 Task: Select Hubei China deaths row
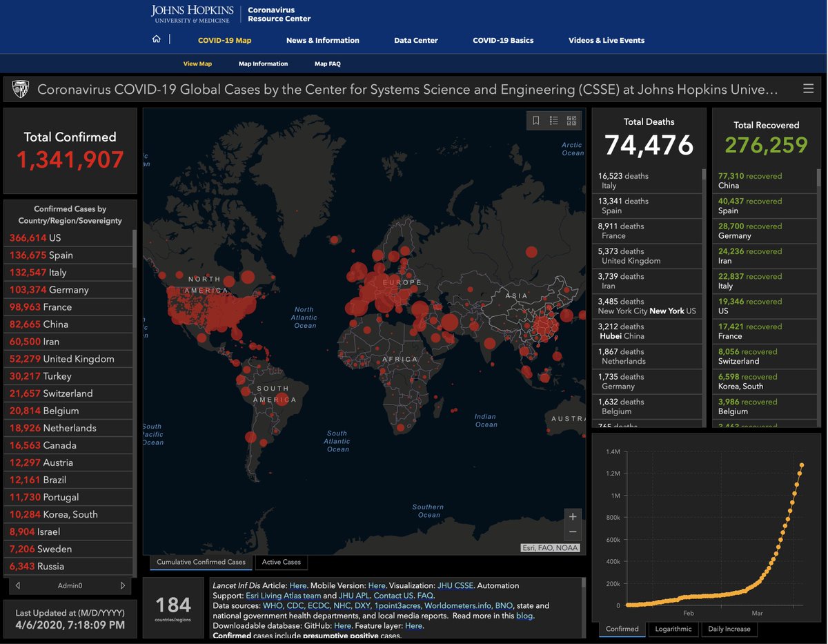click(x=647, y=331)
